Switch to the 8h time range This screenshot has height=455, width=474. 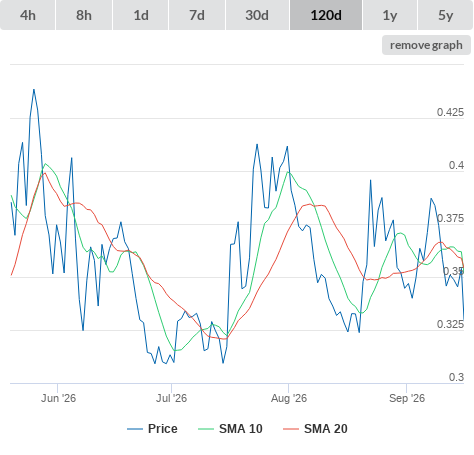click(84, 15)
